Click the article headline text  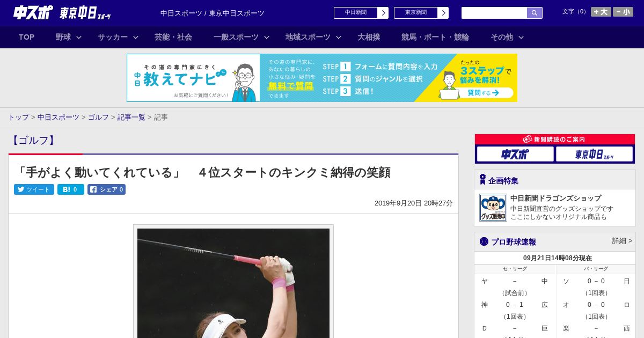point(203,172)
